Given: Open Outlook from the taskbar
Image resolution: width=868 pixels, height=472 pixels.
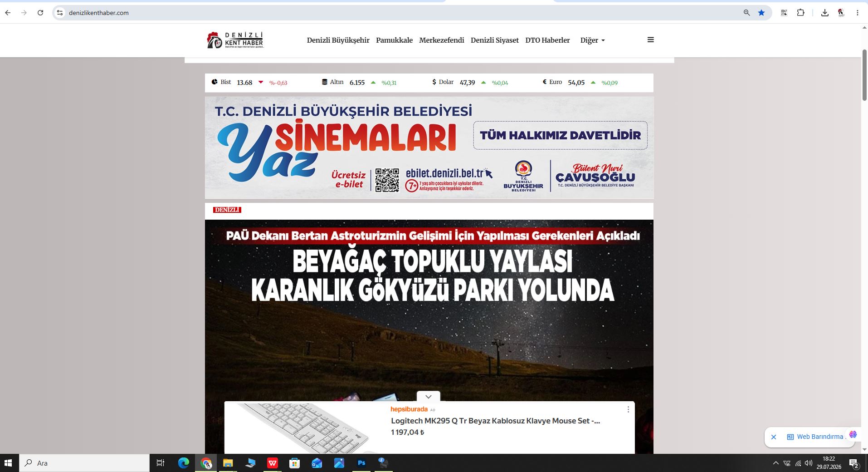Looking at the screenshot, I should [317, 463].
